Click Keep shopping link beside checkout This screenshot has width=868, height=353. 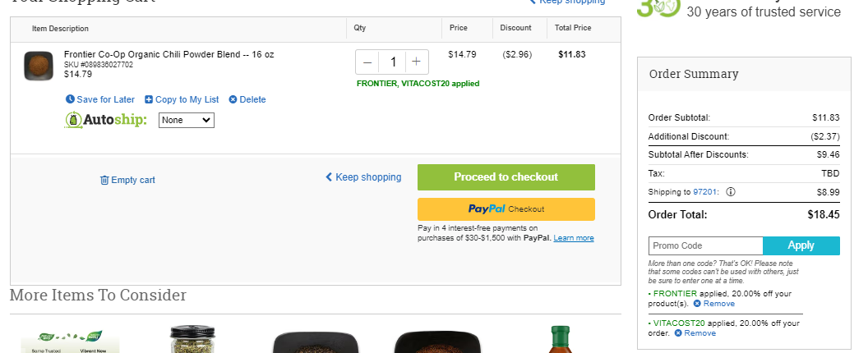[363, 177]
